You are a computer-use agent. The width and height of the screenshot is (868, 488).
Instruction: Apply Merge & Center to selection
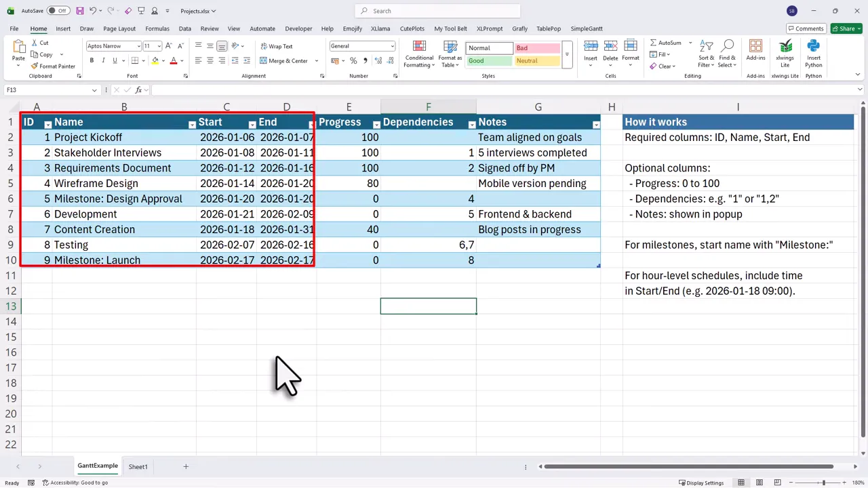[285, 60]
